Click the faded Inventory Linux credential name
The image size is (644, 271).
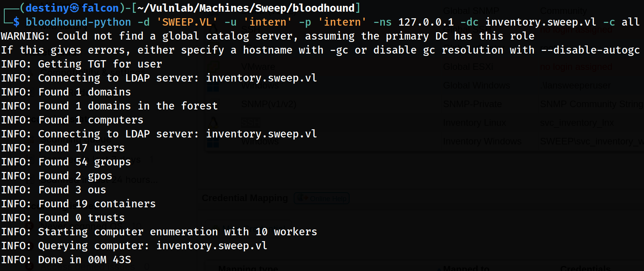[474, 123]
